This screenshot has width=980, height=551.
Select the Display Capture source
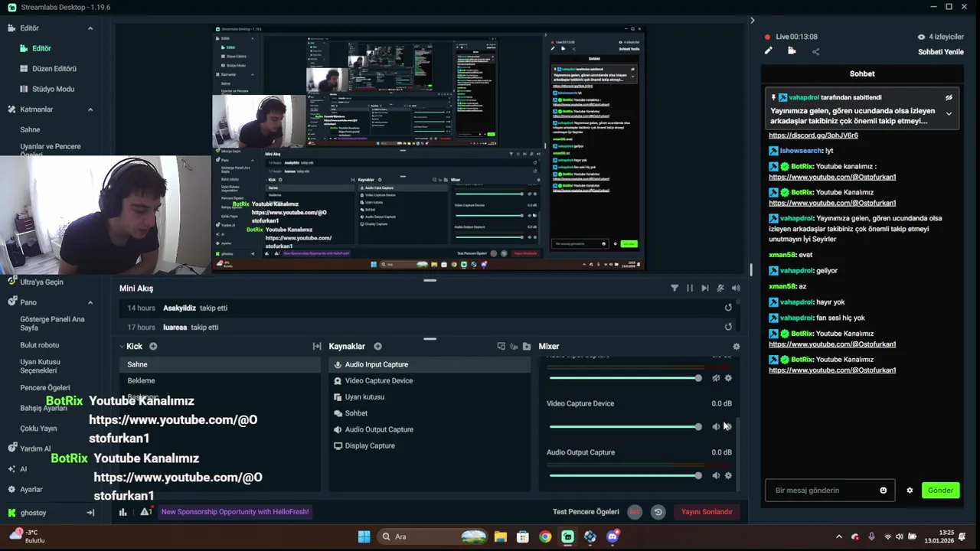[x=430, y=445]
